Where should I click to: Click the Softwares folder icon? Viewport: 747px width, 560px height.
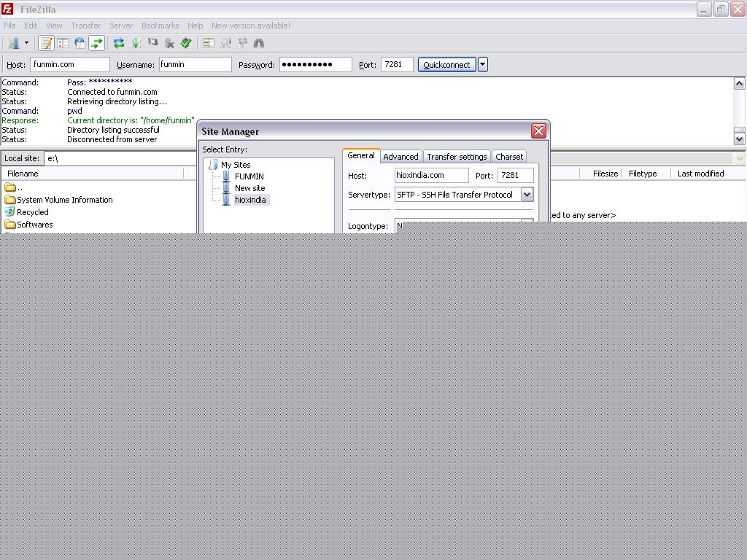[10, 225]
